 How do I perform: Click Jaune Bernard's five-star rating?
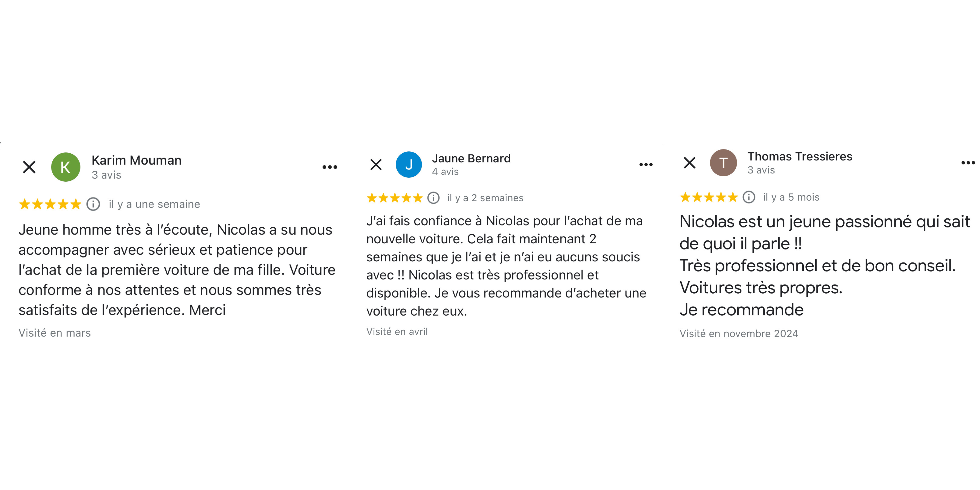click(395, 198)
